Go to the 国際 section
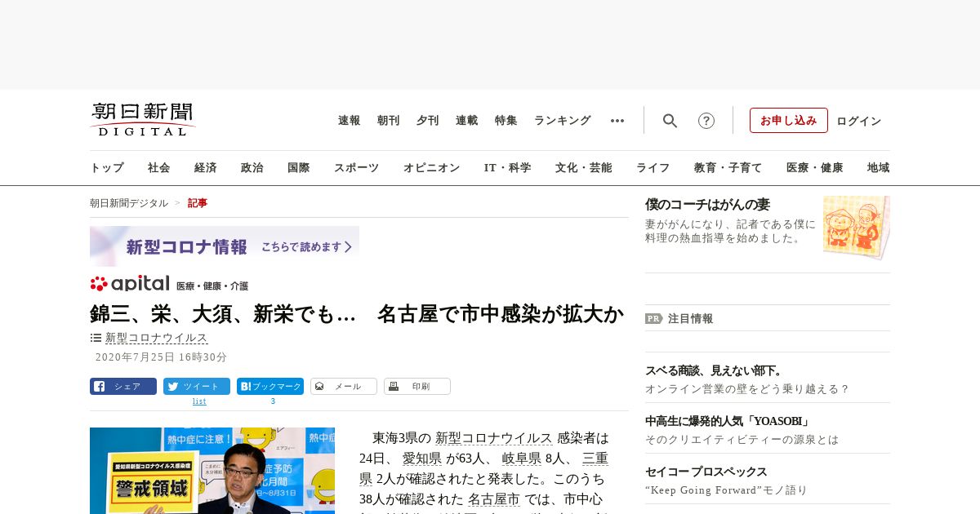Viewport: 980px width, 514px height. click(299, 168)
